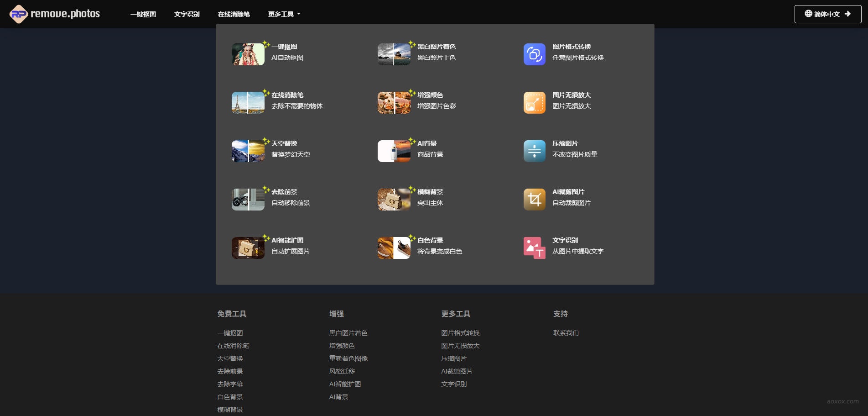Click the 去除字幕 footer link
Viewport: 868px width, 416px height.
coord(230,384)
